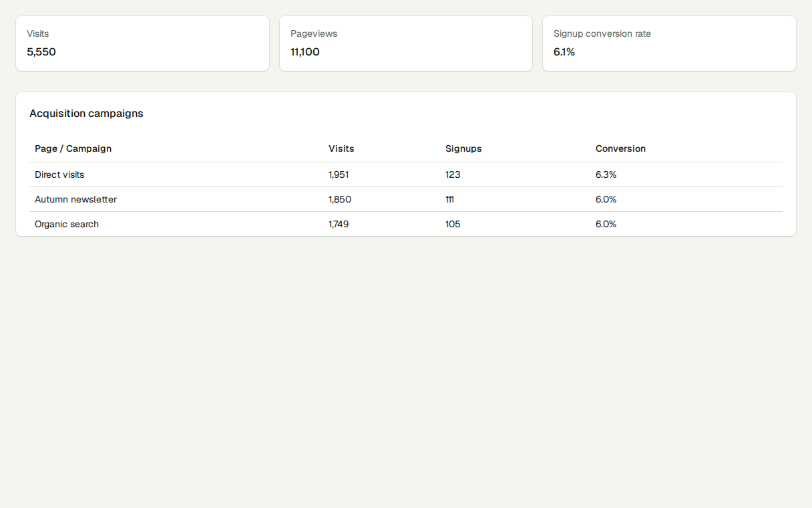Click the Pageviews value 11,100

[305, 52]
